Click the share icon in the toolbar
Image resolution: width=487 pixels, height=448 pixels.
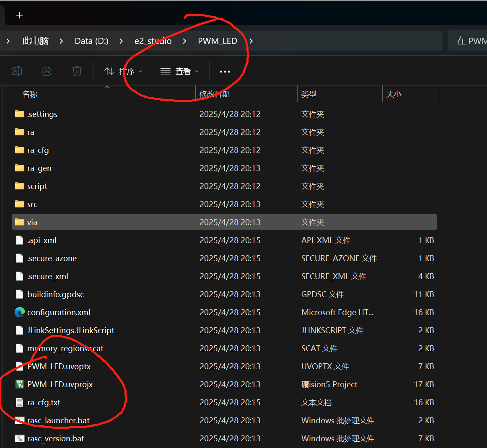47,71
